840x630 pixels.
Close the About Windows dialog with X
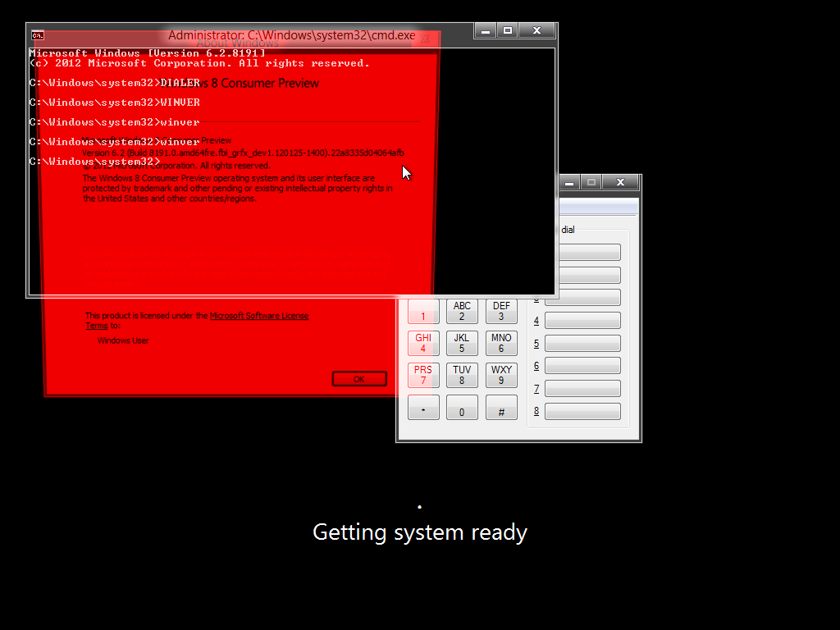click(425, 39)
